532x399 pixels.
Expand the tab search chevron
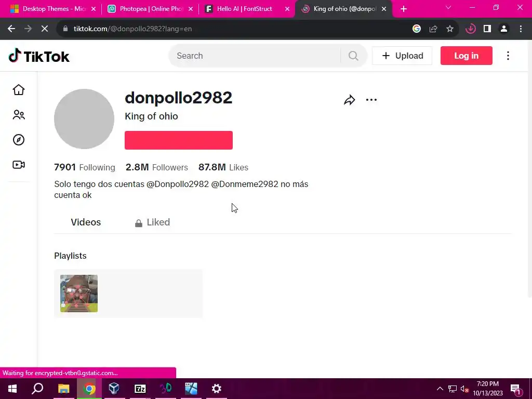pos(448,8)
